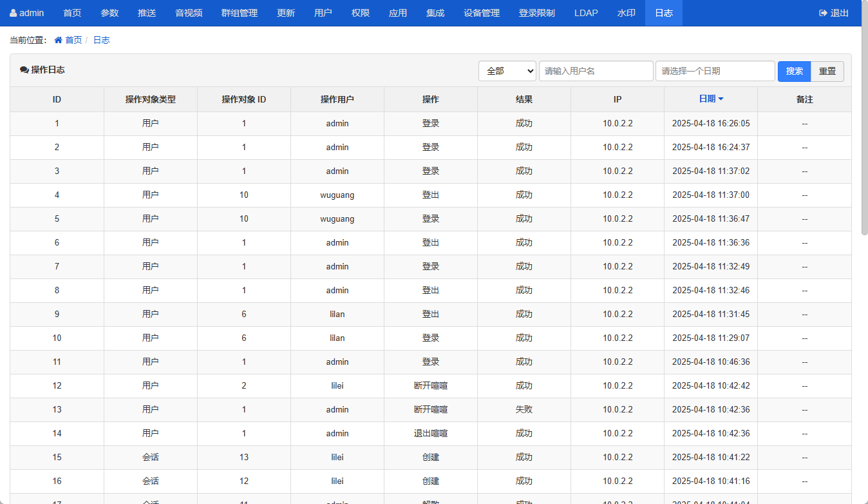The height and width of the screenshot is (504, 868).
Task: Open the 参数 menu
Action: pos(109,13)
